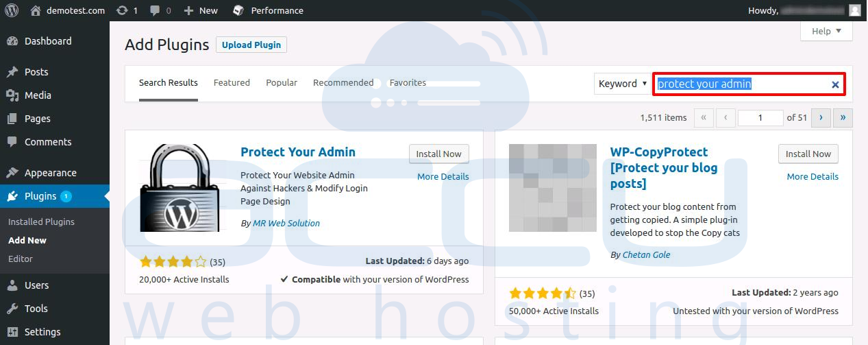Click the Comments bubble icon in sidebar
Screen dimensions: 868x345
12,142
